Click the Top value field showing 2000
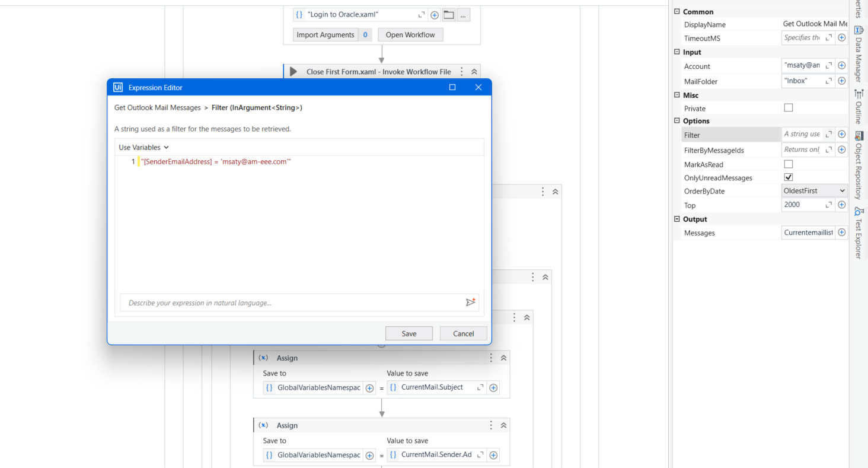 click(x=803, y=204)
